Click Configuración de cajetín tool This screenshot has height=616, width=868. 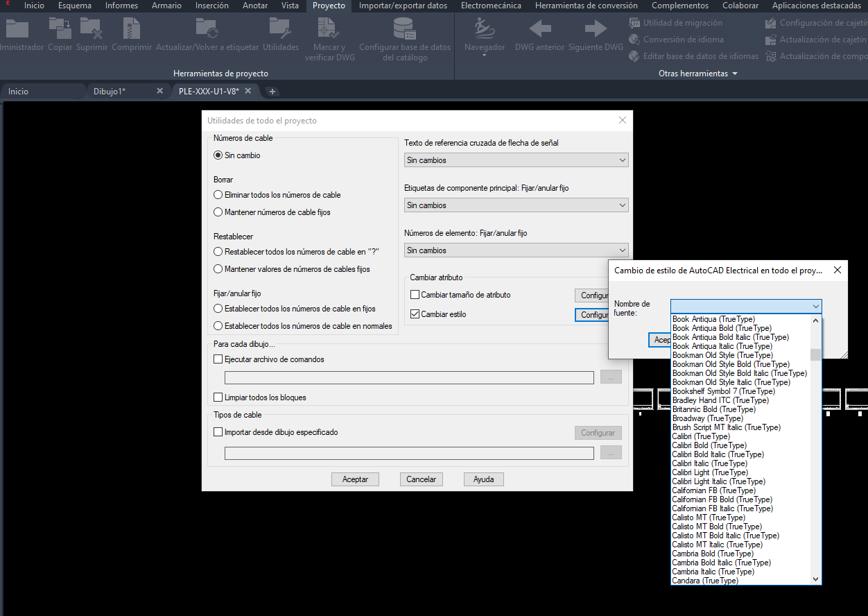point(816,23)
